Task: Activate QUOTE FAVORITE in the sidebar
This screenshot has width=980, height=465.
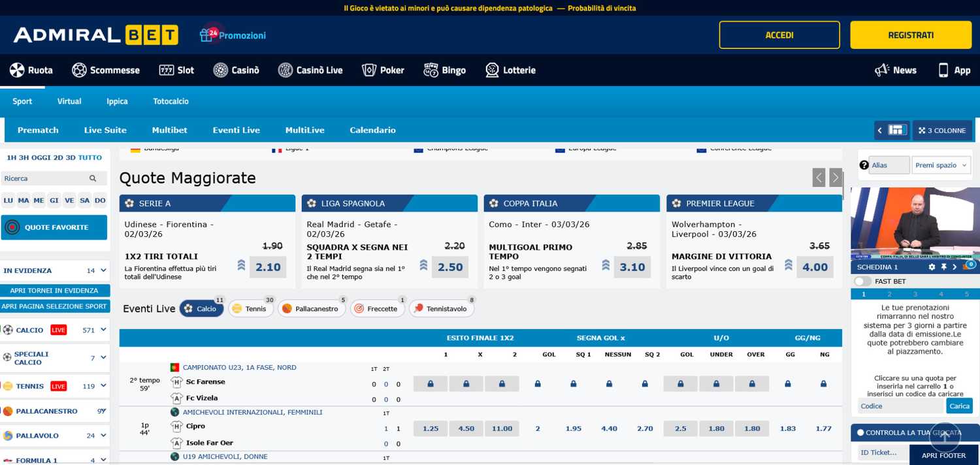Action: point(54,227)
